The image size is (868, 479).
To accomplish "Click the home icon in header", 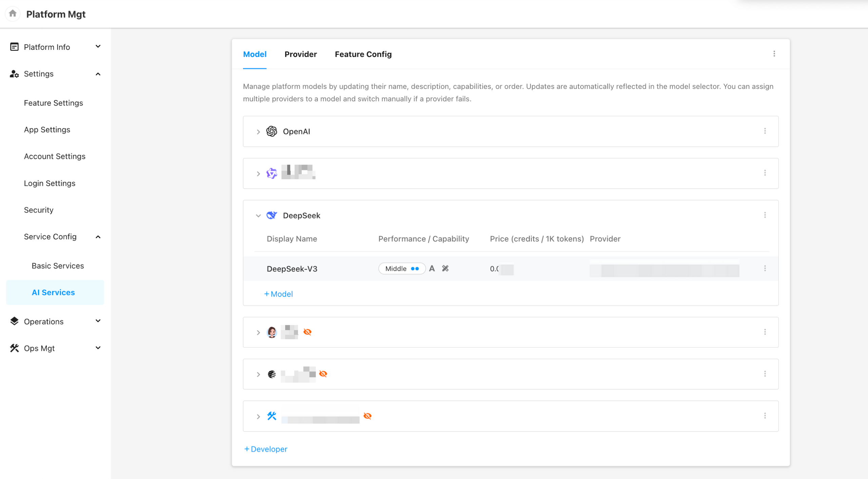I will tap(13, 14).
